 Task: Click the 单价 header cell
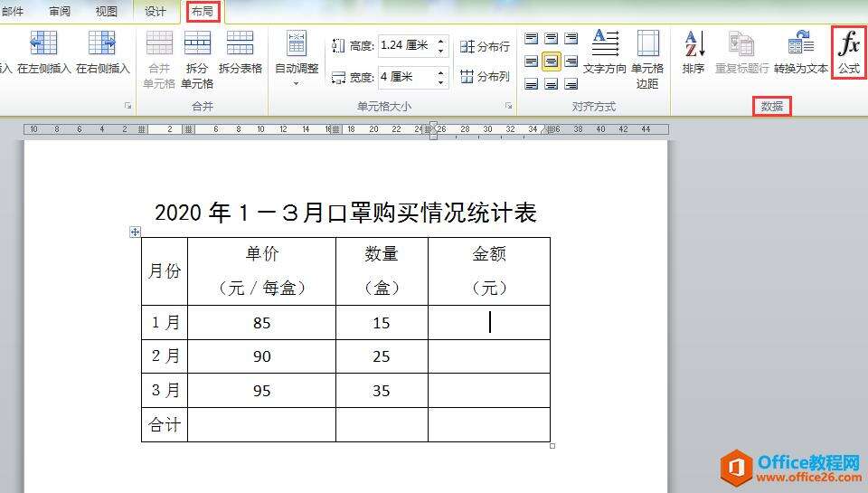[x=262, y=271]
